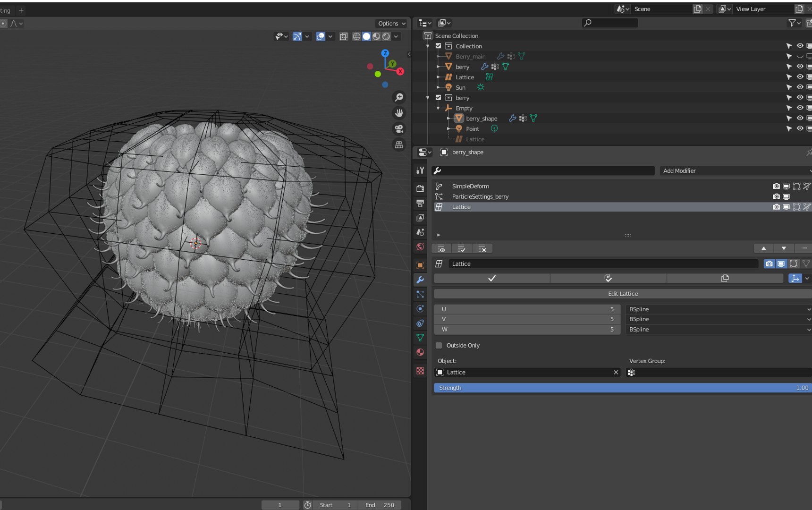Hide the berry_shape object via eye icon

pyautogui.click(x=800, y=118)
